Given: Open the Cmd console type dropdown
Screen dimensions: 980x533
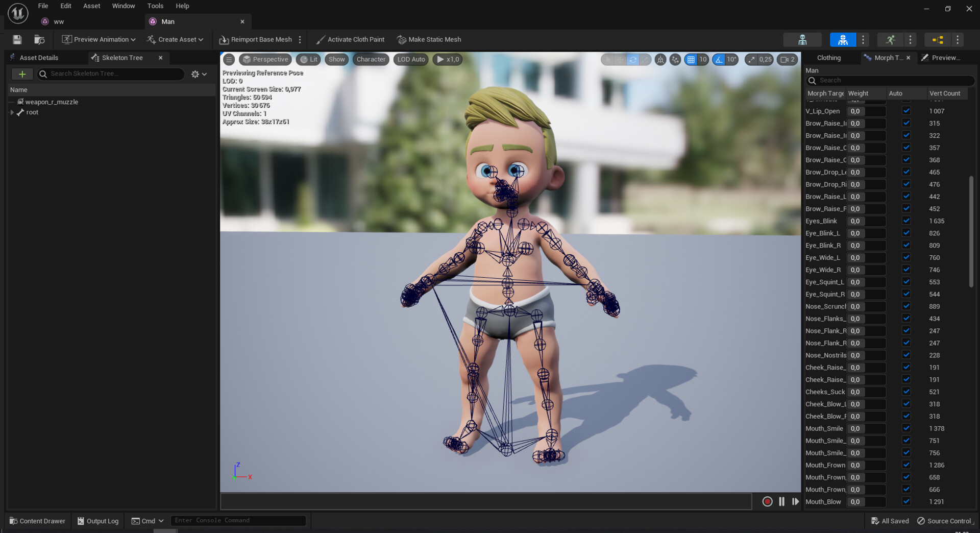Looking at the screenshot, I should click(148, 521).
